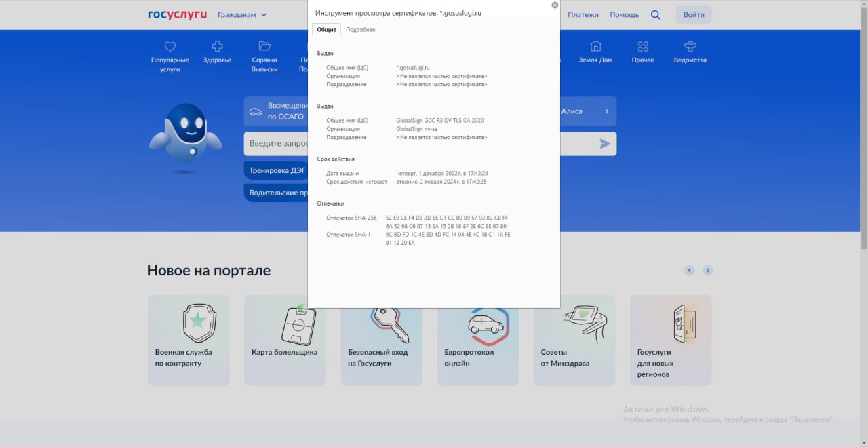This screenshot has height=447, width=868.
Task: Click the Дата выдачи label
Action: 342,174
